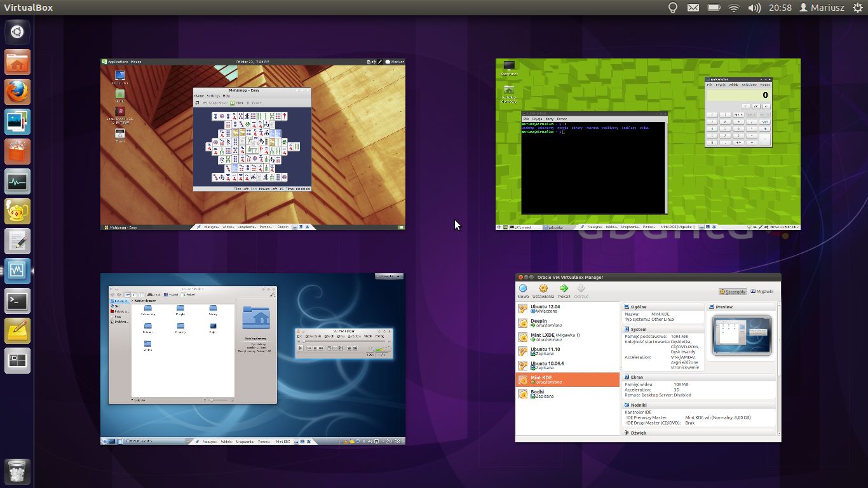Open the Home Folder launcher icon
The height and width of the screenshot is (488, 868).
(17, 62)
